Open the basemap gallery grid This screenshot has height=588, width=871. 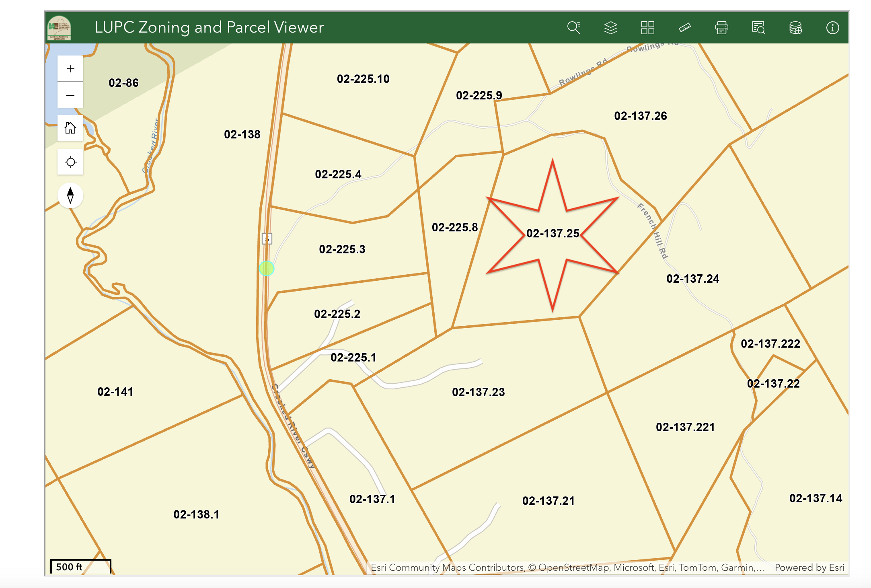(647, 28)
